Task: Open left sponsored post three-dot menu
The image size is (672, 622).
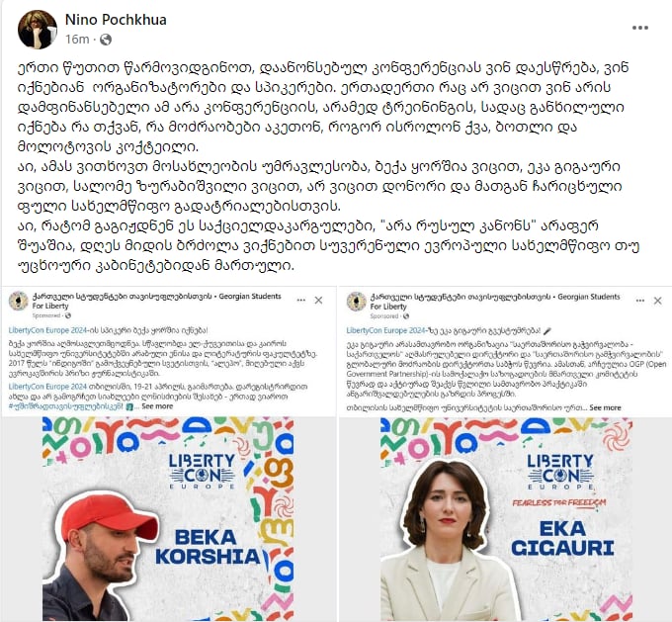Action: 301,301
